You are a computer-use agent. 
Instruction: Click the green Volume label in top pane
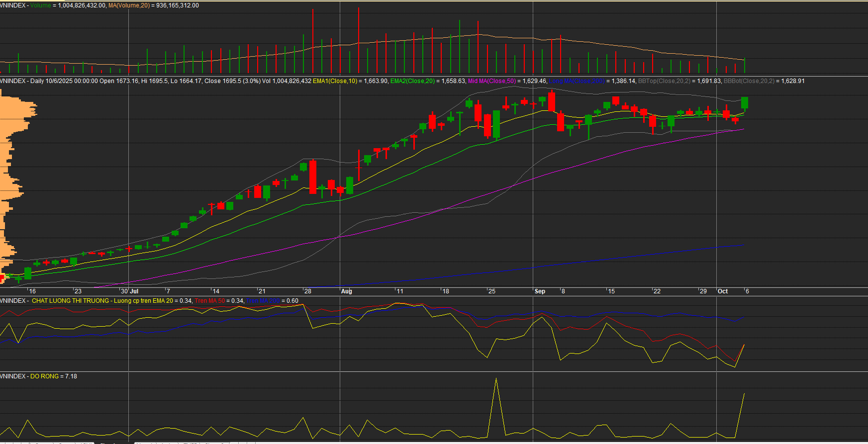coord(41,5)
